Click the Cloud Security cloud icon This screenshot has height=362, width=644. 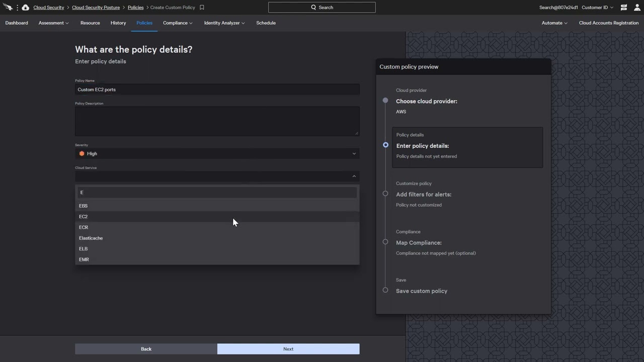click(x=25, y=8)
